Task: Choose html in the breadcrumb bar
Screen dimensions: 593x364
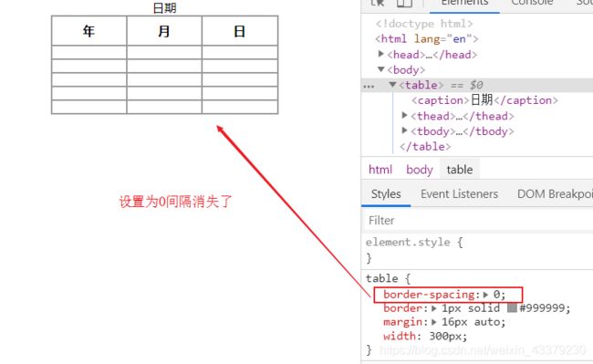Action: tap(380, 170)
